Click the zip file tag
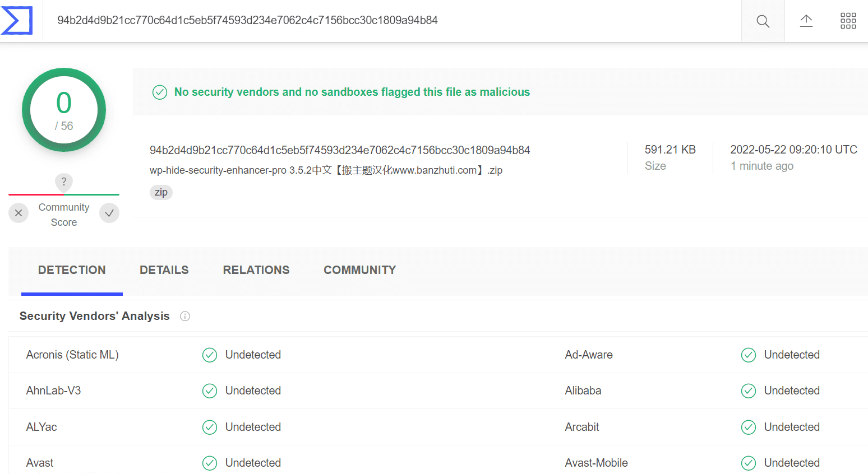Image resolution: width=868 pixels, height=474 pixels. click(161, 192)
